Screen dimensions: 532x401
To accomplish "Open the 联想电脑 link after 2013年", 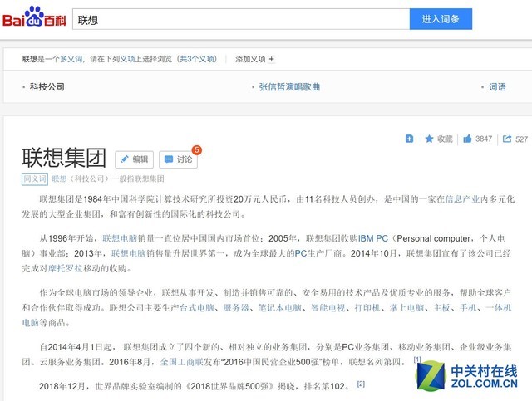I will point(129,253).
